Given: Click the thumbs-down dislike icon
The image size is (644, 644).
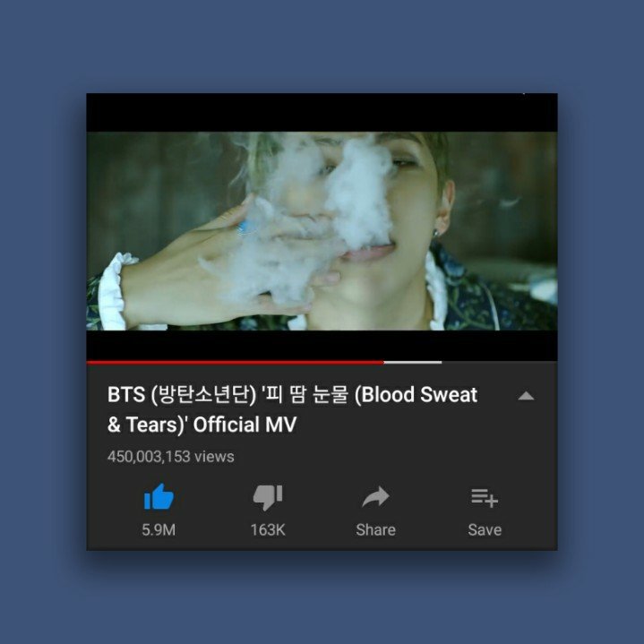Looking at the screenshot, I should [268, 497].
